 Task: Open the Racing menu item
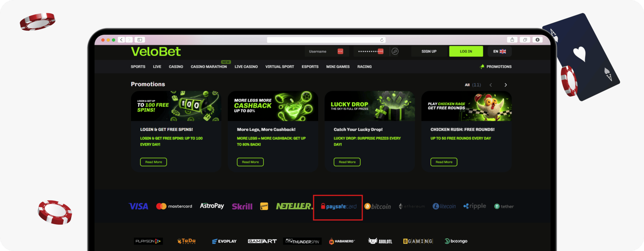365,67
